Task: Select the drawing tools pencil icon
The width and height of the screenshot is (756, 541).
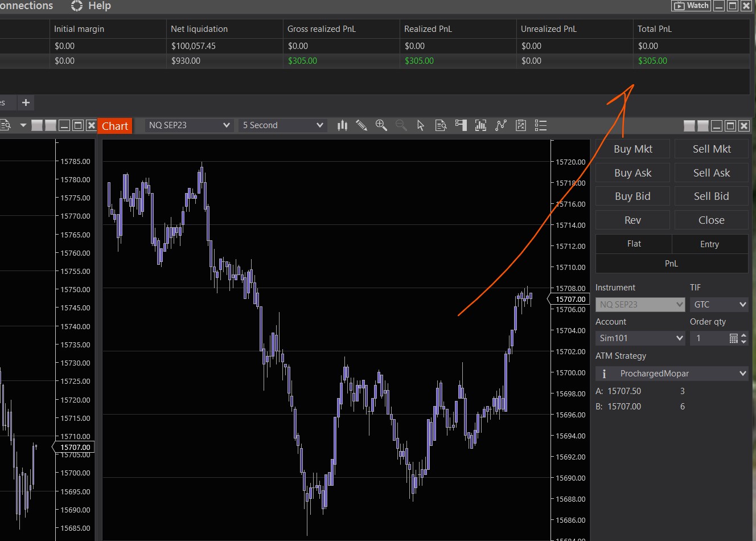Action: [x=361, y=125]
